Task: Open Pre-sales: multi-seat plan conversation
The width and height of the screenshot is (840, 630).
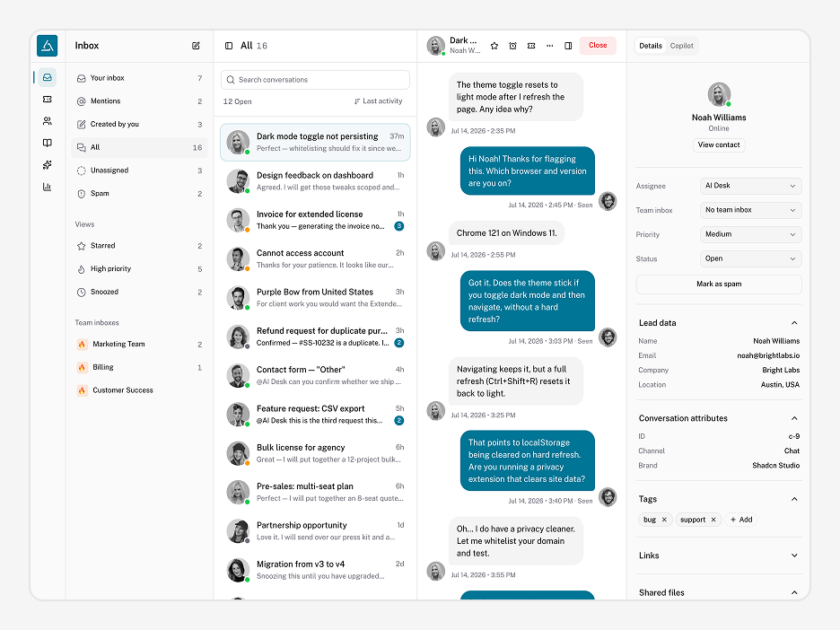Action: coord(315,493)
